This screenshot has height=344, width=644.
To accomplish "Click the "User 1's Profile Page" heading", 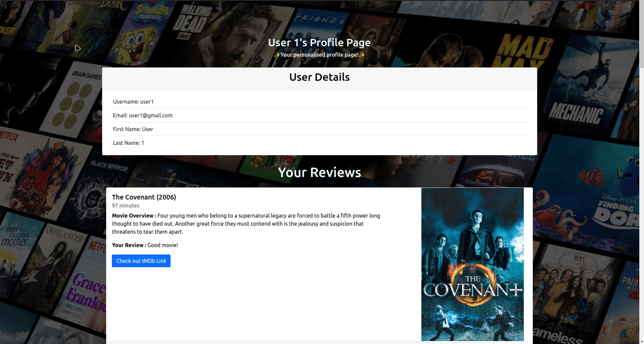I will pos(319,43).
